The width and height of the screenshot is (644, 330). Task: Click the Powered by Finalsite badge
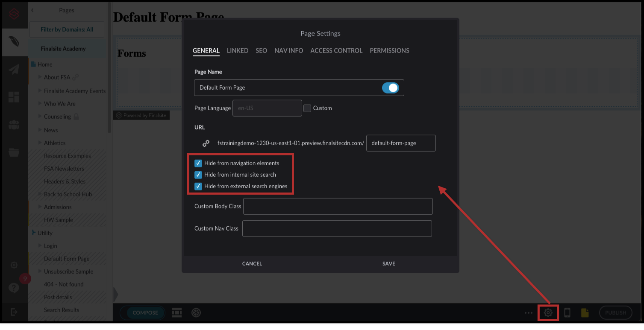tap(141, 115)
